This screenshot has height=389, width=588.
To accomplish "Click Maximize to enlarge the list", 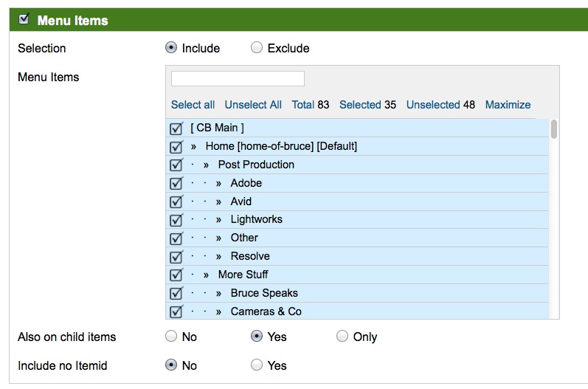I will pyautogui.click(x=508, y=105).
